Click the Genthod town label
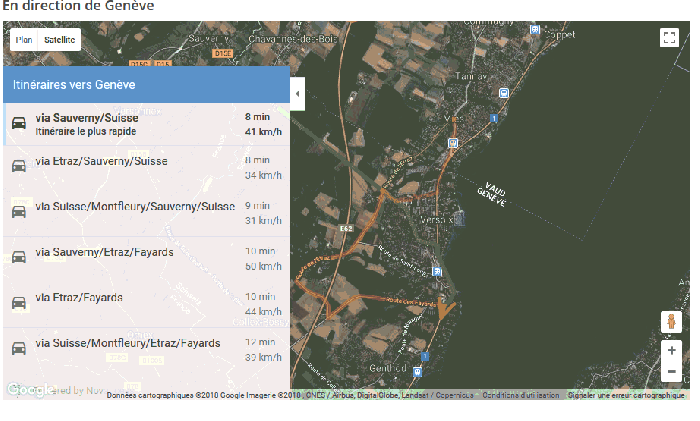This screenshot has width=700, height=421. 388,368
